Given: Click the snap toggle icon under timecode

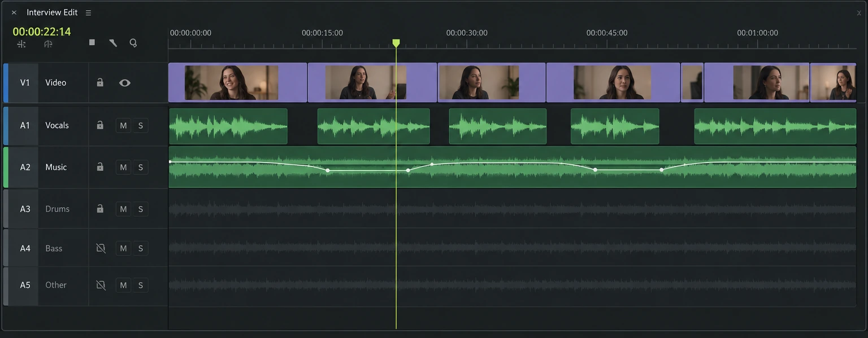Looking at the screenshot, I should 21,43.
